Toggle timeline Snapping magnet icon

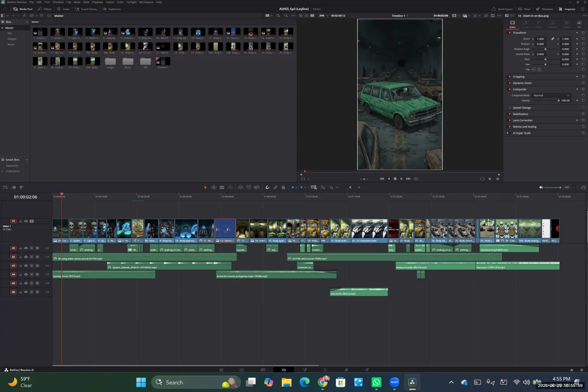(267, 187)
